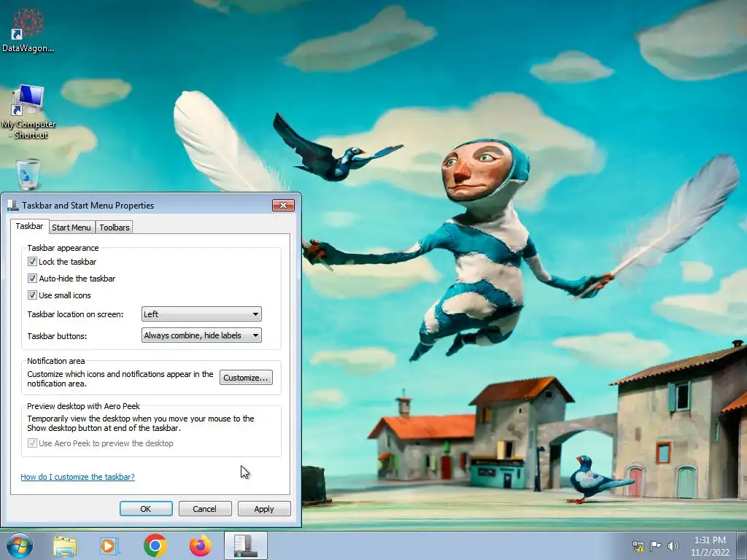Click the Use Aero Peek checkbox
This screenshot has height=560, width=747.
pos(32,443)
